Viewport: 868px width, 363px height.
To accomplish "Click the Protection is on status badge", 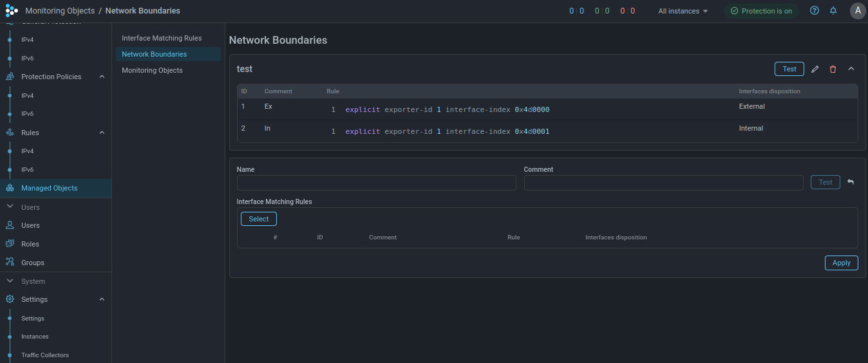I will coord(760,11).
